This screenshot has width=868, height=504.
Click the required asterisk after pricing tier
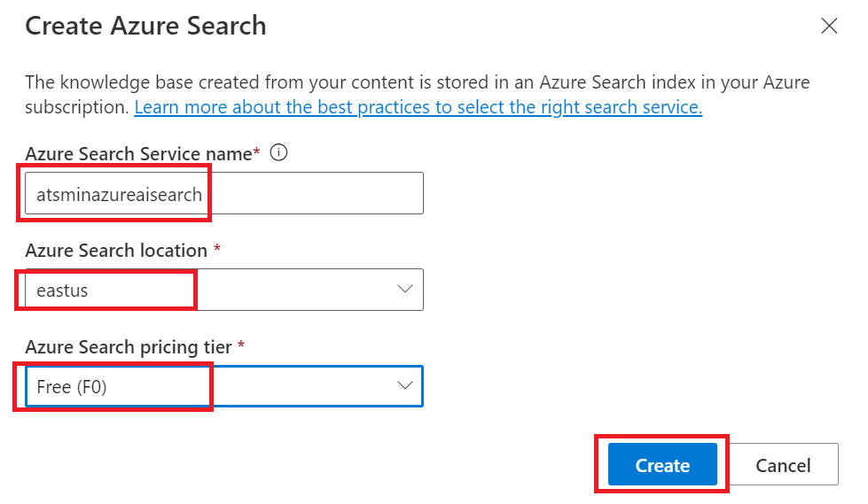tap(241, 344)
